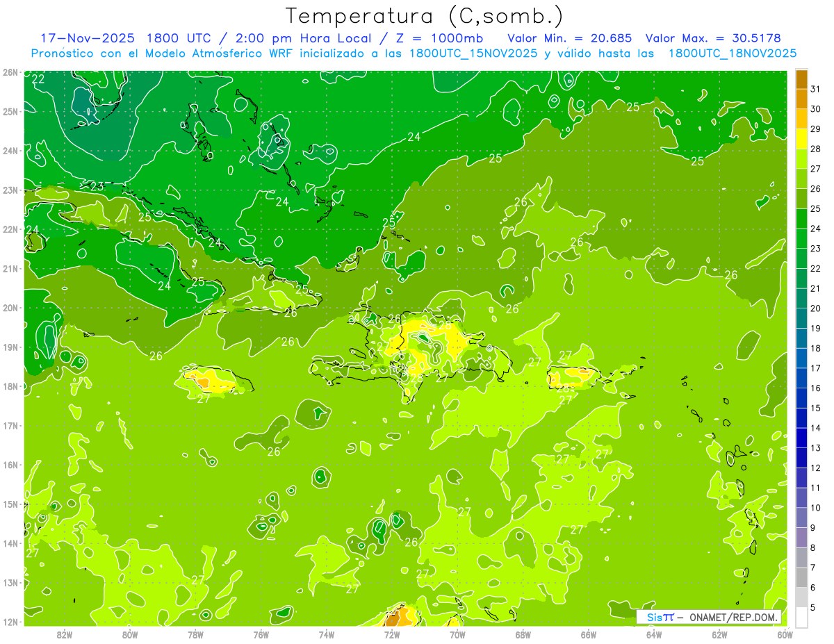
Task: Click the legend value '21'
Action: tap(816, 288)
